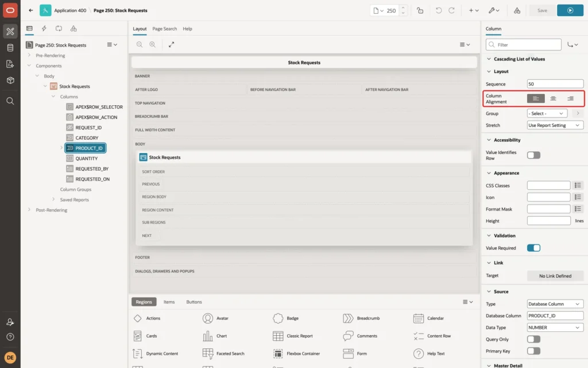The image size is (588, 368).
Task: Open Shared Components from top toolbar
Action: (517, 10)
